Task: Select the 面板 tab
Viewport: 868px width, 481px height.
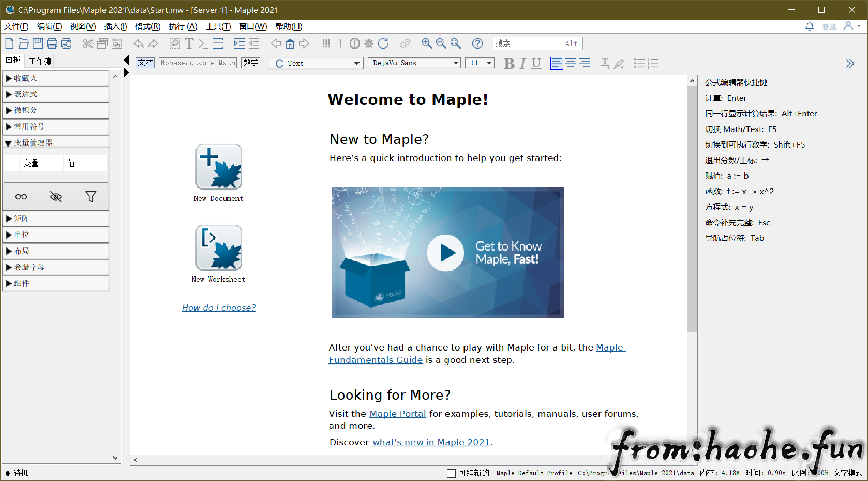Action: coord(13,60)
